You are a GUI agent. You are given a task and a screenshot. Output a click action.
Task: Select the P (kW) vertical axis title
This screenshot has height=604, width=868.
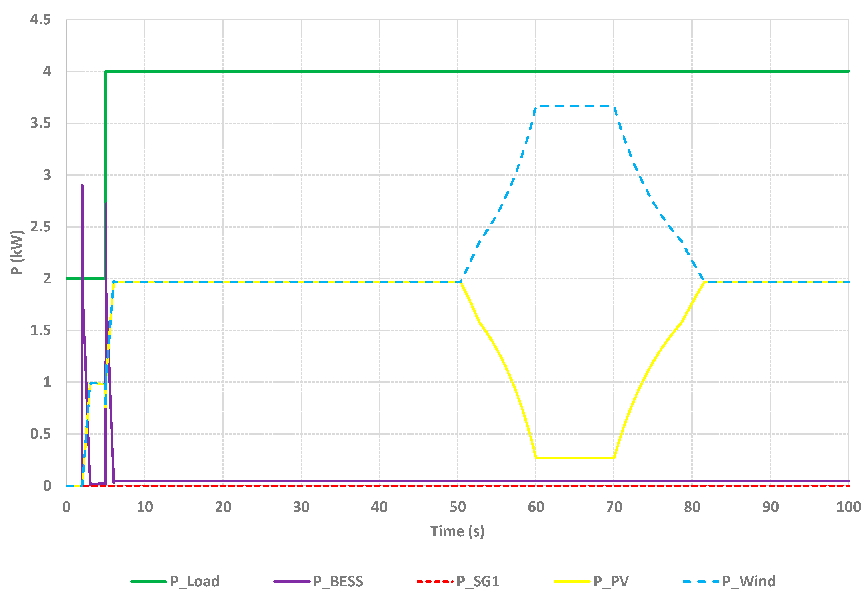(17, 252)
